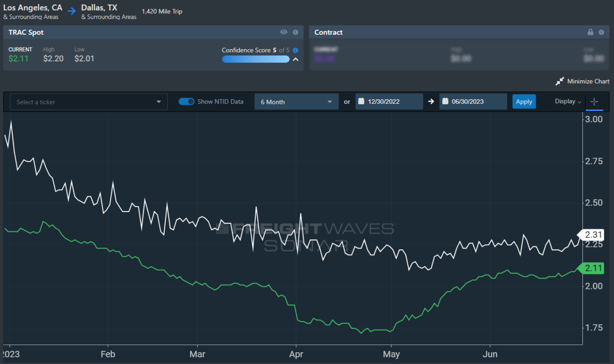Click the Dallas, TX destination text

99,8
